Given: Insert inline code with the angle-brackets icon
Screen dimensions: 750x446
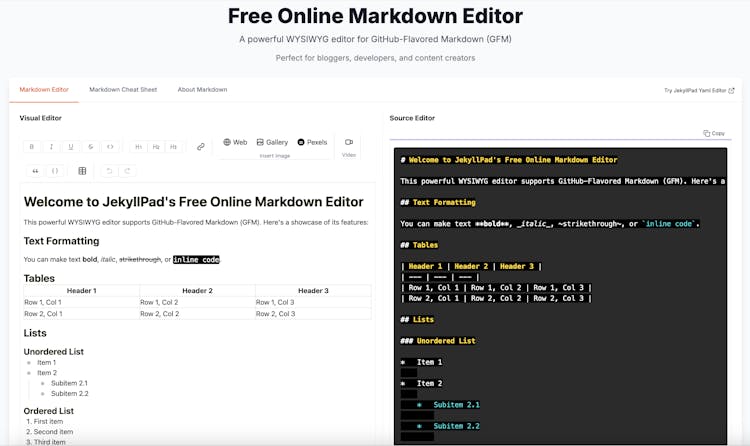Looking at the screenshot, I should 110,146.
